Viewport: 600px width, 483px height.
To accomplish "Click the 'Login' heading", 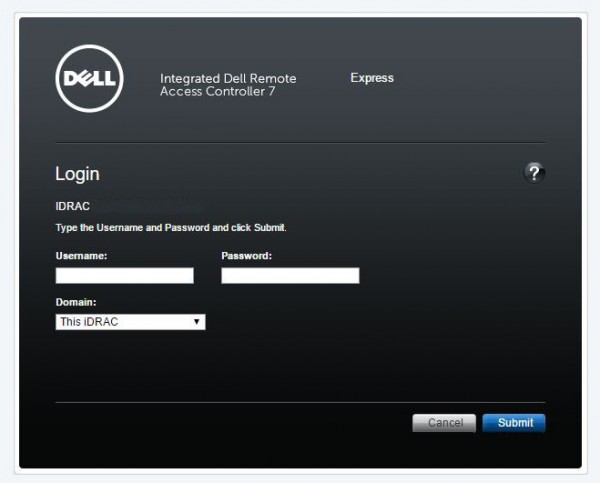I will click(77, 174).
